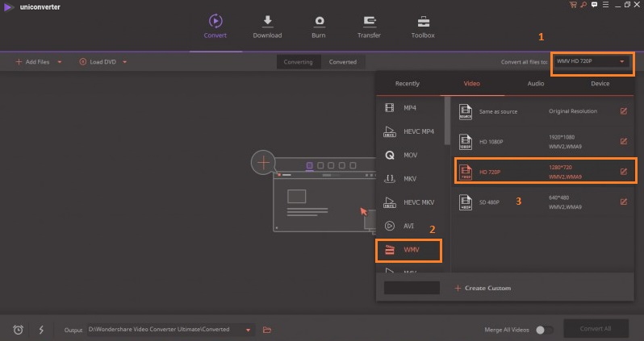This screenshot has height=341, width=644.
Task: Choose MKV format
Action: point(409,178)
